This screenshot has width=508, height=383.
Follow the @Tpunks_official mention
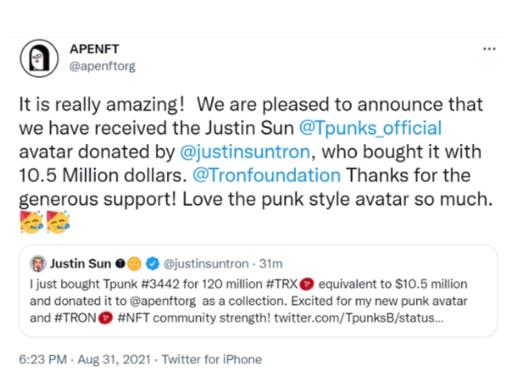point(370,128)
